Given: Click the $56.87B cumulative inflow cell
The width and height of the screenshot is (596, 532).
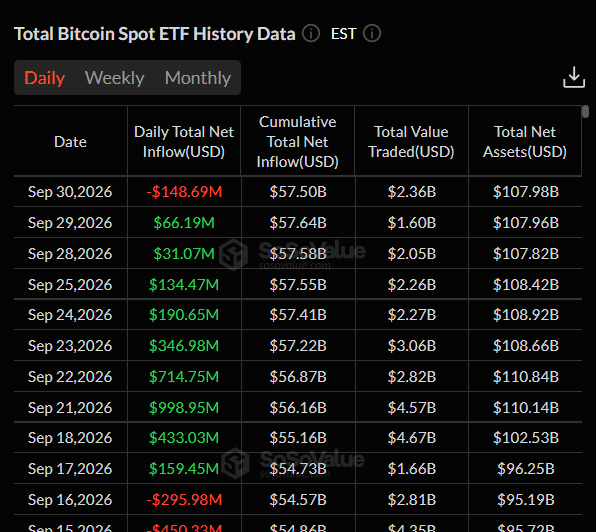Looking at the screenshot, I should pyautogui.click(x=298, y=377).
